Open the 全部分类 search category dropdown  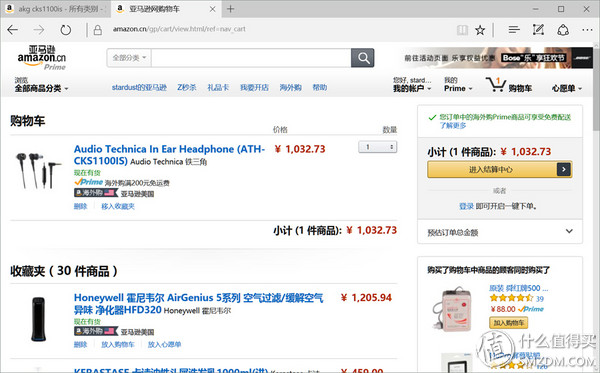(129, 58)
